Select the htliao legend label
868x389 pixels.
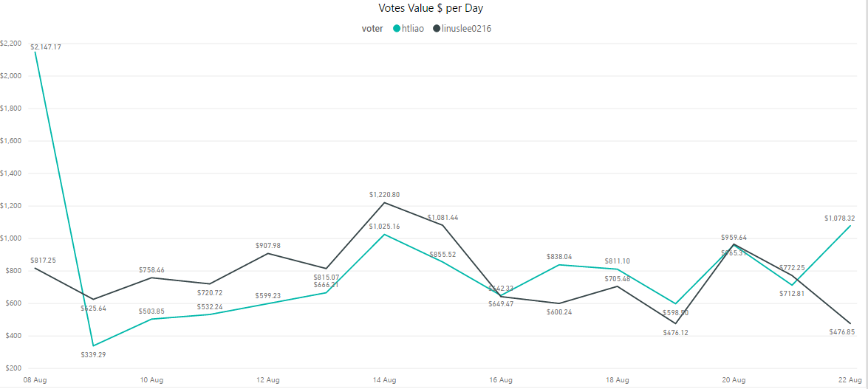tap(413, 29)
